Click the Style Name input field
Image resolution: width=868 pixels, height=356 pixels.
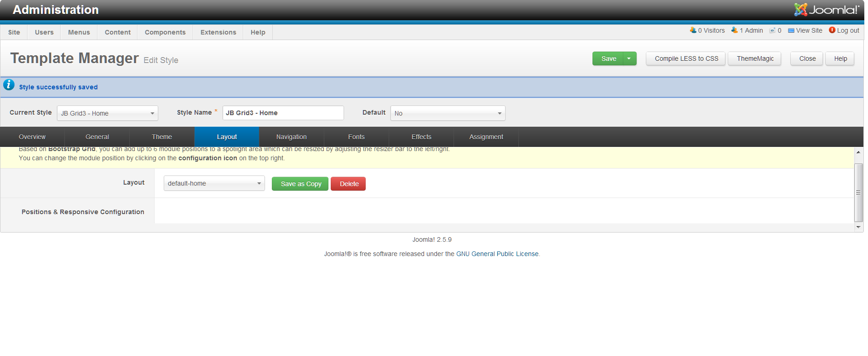pos(283,113)
